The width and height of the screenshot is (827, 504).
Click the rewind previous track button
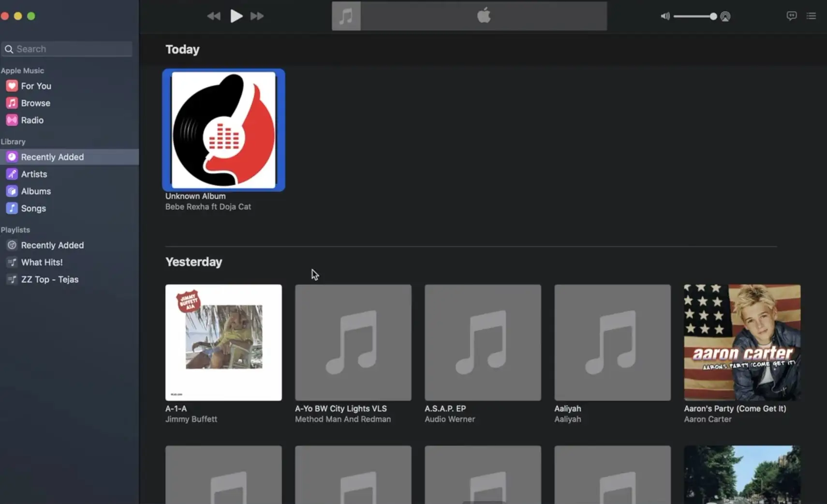pyautogui.click(x=213, y=16)
